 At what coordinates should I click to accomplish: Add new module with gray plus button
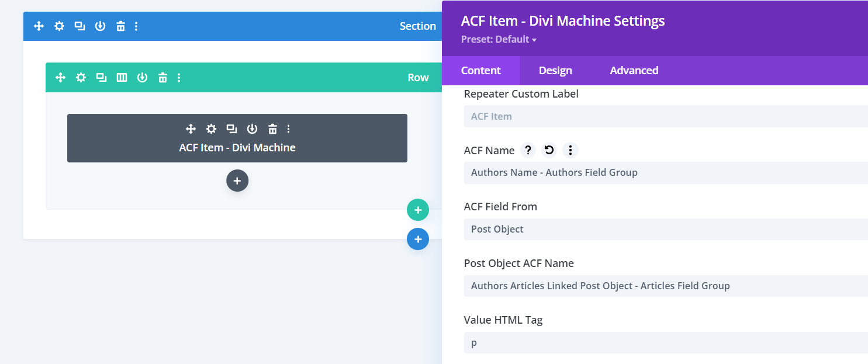[237, 181]
